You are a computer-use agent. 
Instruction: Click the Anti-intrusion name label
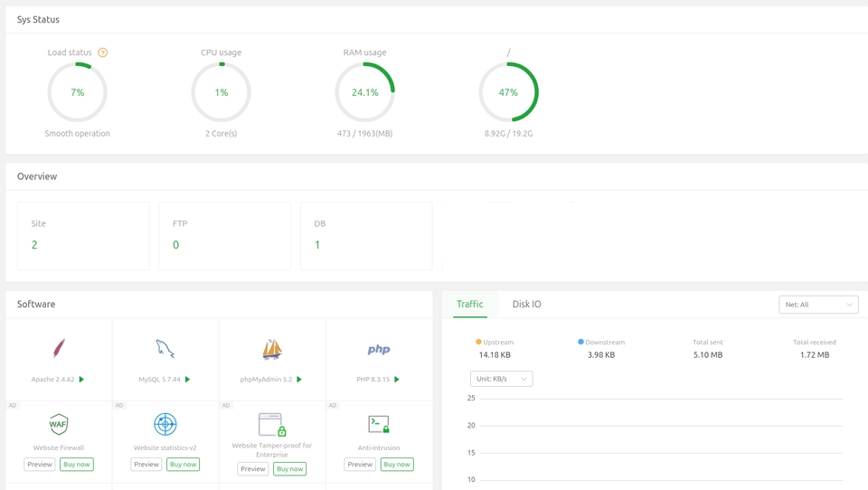coord(379,448)
